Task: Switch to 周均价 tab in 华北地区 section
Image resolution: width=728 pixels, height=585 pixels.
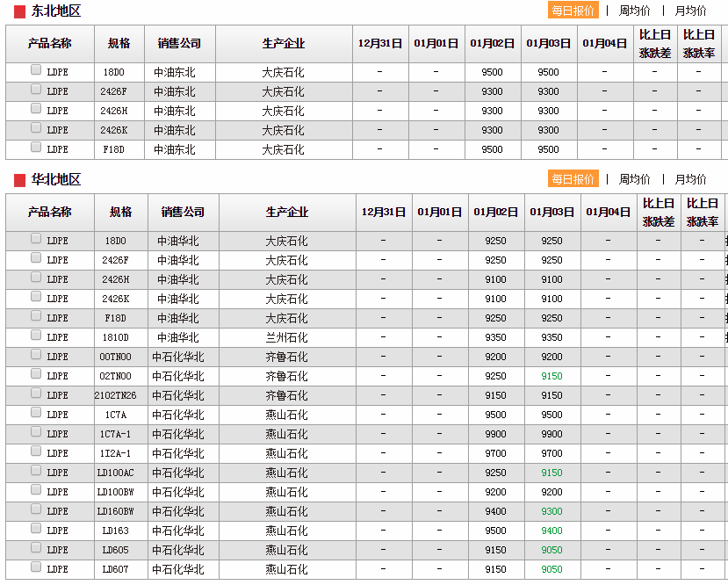Action: [634, 179]
